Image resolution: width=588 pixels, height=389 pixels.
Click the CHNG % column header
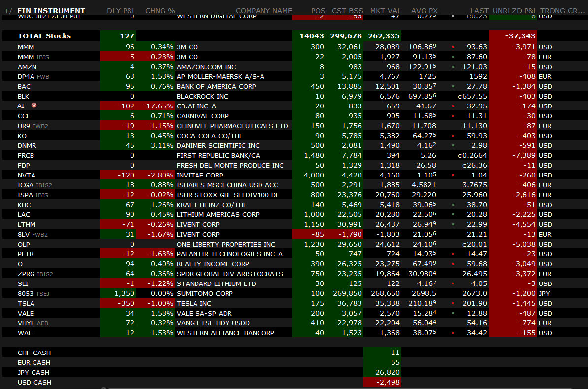[160, 11]
